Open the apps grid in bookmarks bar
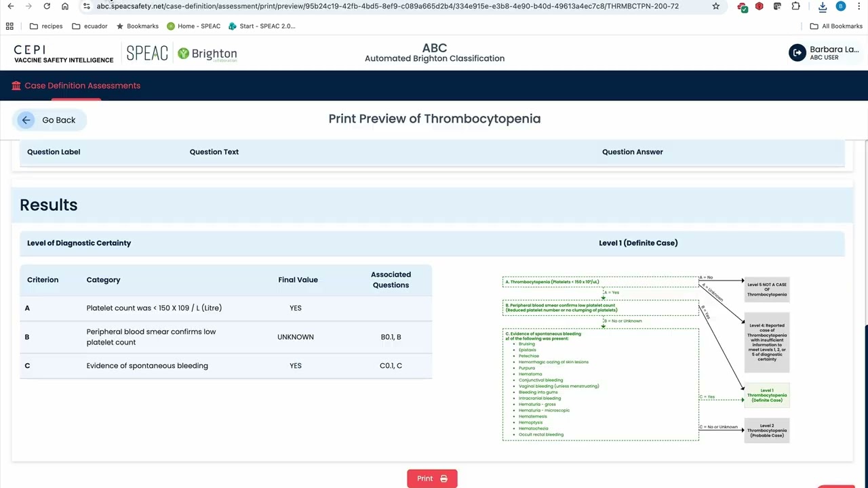Image resolution: width=868 pixels, height=488 pixels. pos(9,26)
